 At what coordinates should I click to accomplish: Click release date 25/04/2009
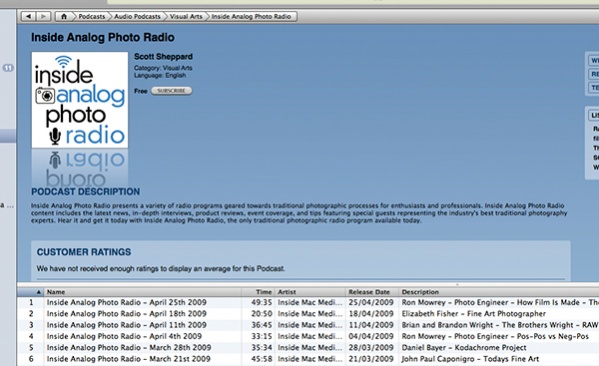pos(371,302)
